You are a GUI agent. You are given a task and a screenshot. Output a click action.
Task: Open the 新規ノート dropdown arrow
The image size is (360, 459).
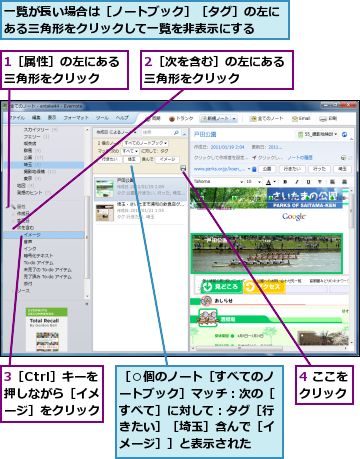pyautogui.click(x=234, y=118)
